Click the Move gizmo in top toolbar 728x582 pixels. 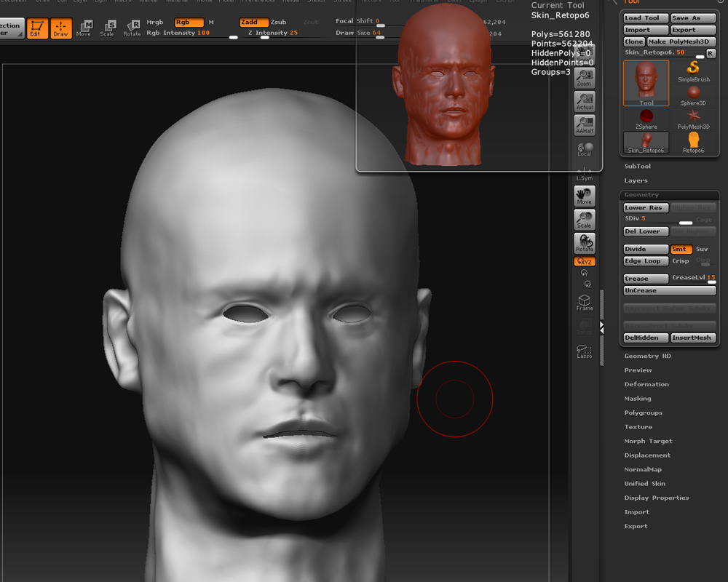(x=84, y=28)
